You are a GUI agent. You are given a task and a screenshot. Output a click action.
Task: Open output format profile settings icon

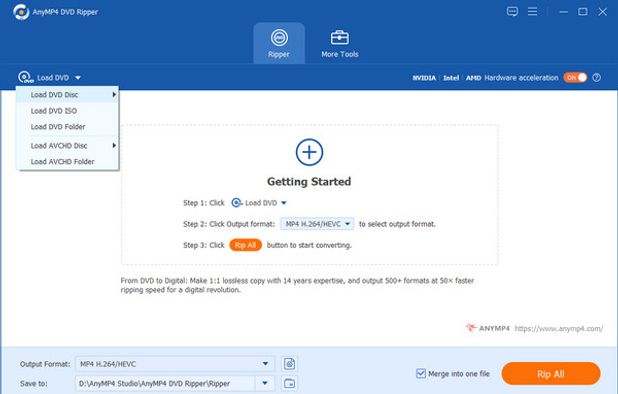(x=289, y=364)
